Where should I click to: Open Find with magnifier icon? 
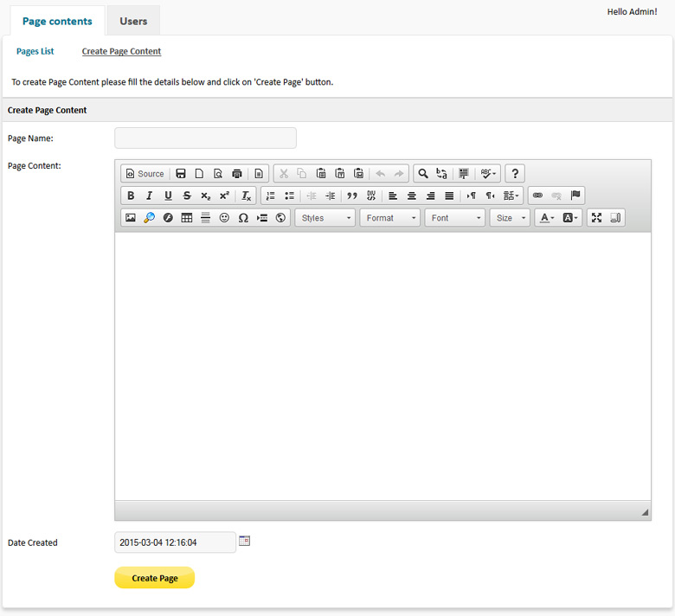pyautogui.click(x=423, y=174)
